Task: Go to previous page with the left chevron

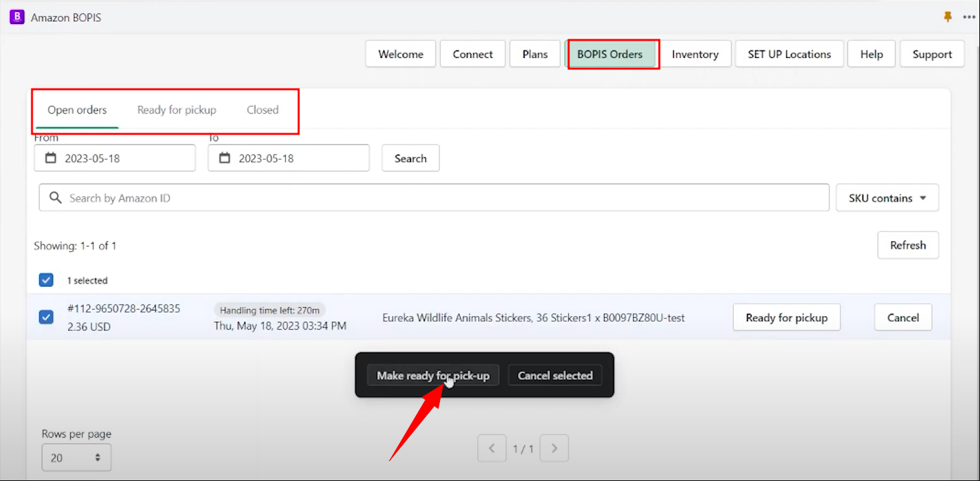Action: pos(492,448)
